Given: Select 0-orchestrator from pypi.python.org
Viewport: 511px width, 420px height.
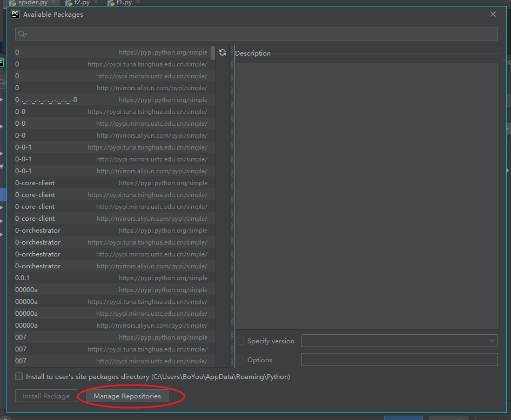Looking at the screenshot, I should [x=115, y=230].
